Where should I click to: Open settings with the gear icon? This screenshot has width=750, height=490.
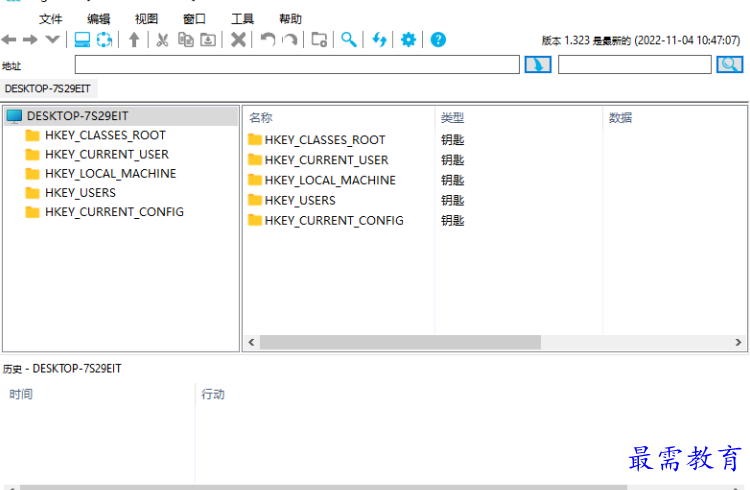408,40
